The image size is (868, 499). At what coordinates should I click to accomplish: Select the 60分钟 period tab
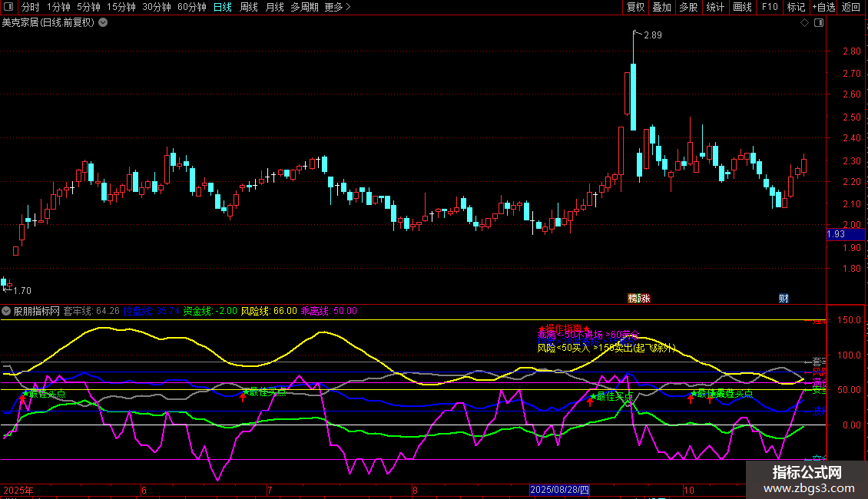click(x=191, y=8)
